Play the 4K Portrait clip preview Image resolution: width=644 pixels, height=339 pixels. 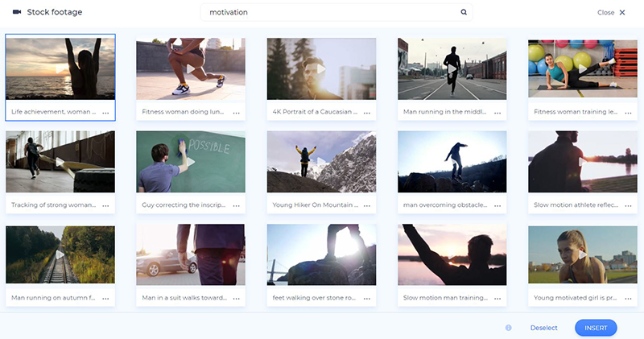pos(321,69)
